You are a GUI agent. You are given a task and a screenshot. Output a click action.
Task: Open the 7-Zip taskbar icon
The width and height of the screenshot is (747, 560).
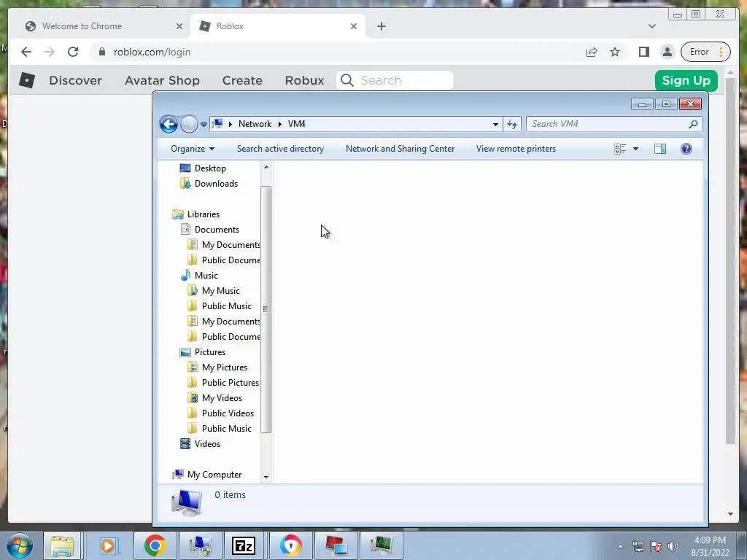244,545
